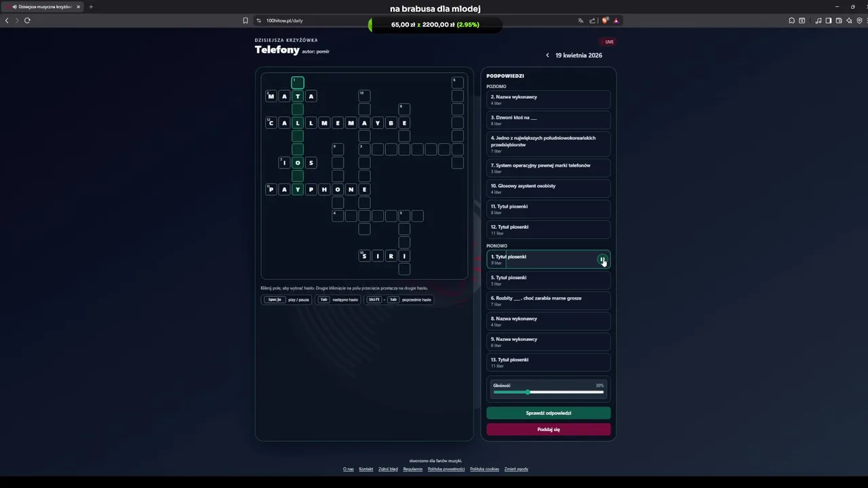This screenshot has height=488, width=868.
Task: Click the Poddaj się button
Action: [x=548, y=429]
